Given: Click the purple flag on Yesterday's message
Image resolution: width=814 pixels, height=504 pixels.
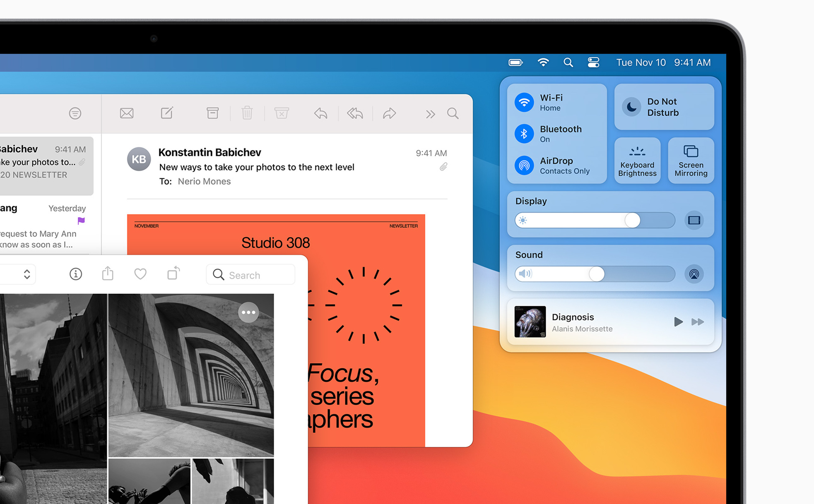Looking at the screenshot, I should click(81, 221).
